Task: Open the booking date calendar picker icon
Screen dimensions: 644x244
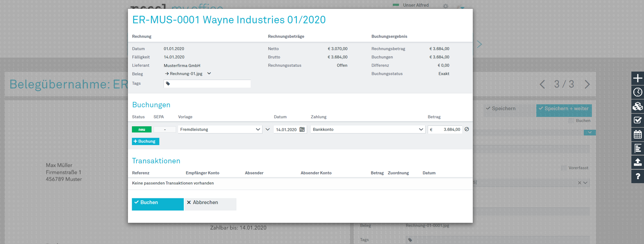Action: [x=302, y=129]
